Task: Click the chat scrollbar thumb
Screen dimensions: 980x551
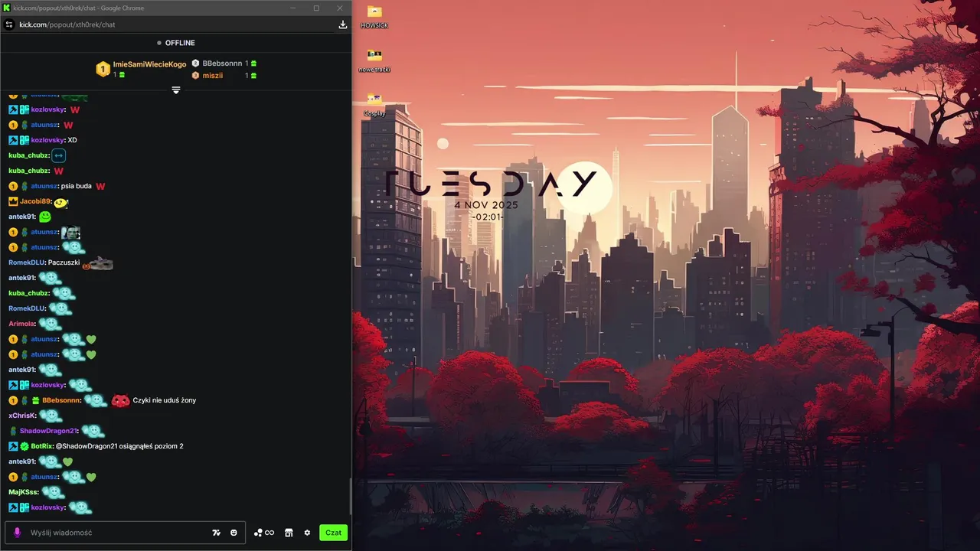Action: 350,497
